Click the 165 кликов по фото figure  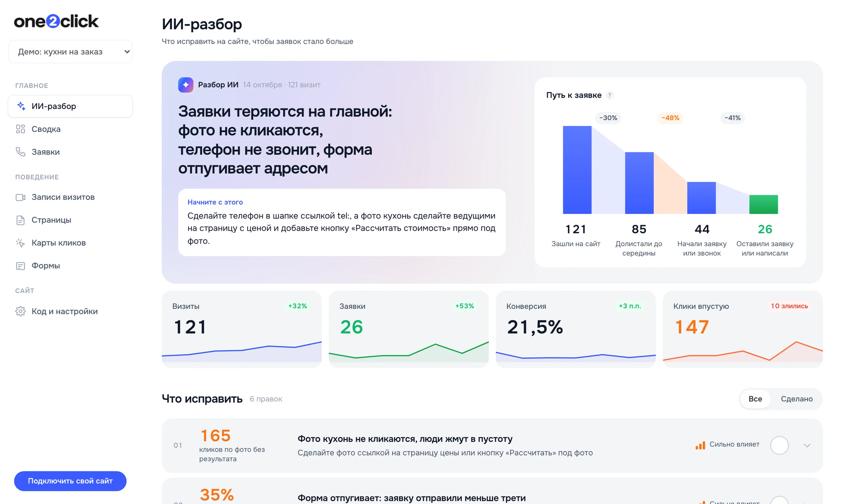(x=216, y=435)
